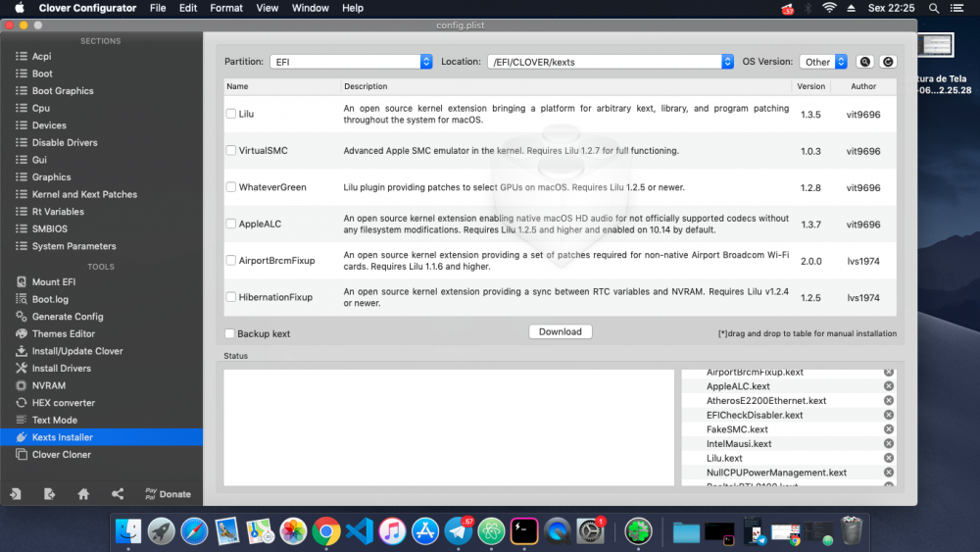Click the import configuration icon in sidebar footer

pyautogui.click(x=16, y=494)
